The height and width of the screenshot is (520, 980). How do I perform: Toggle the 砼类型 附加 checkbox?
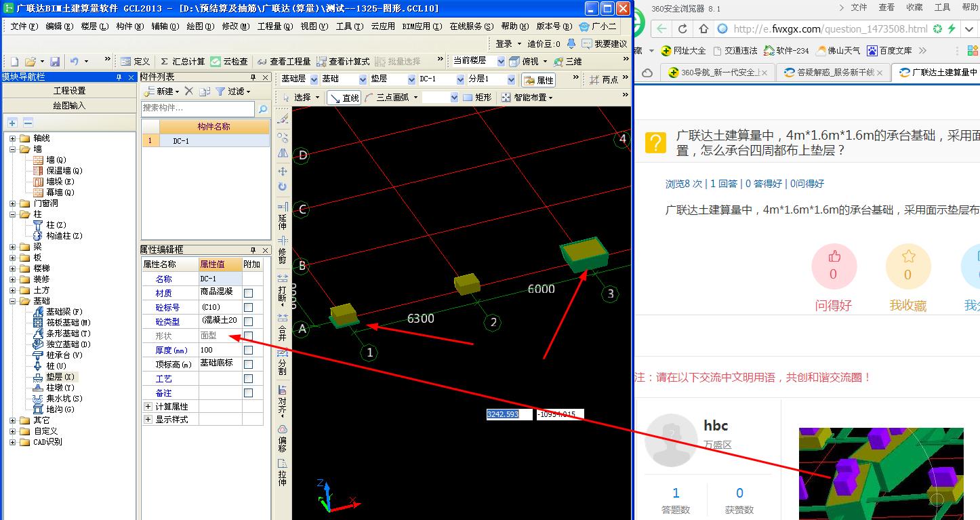[249, 321]
